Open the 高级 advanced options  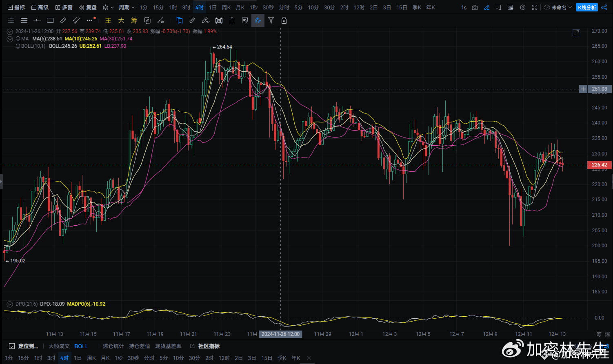pos(40,7)
